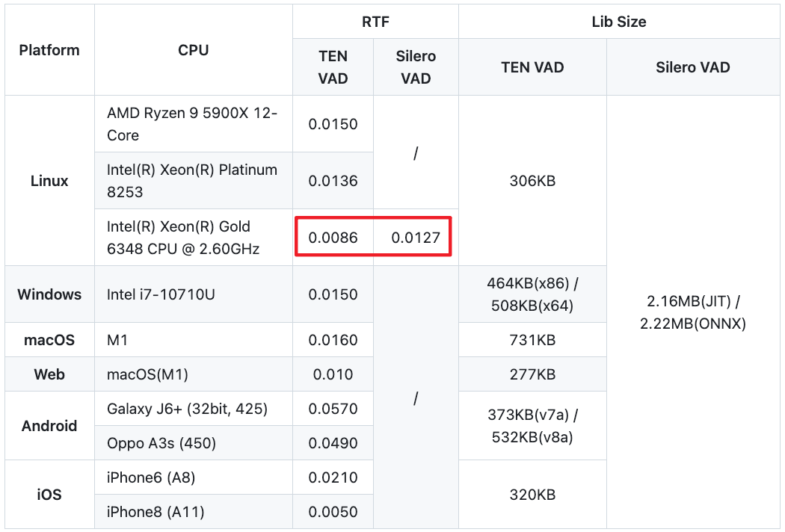Click the Oppo A3s (450) cell

click(x=161, y=443)
